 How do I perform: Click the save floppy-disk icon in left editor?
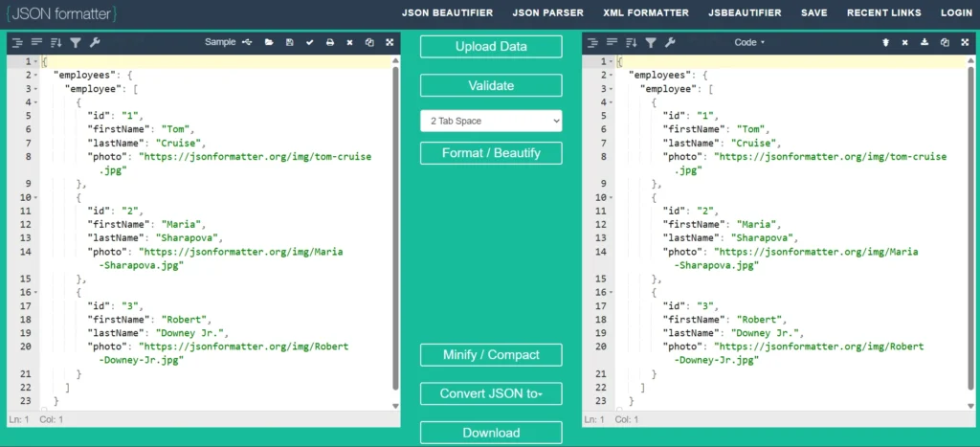[x=289, y=42]
